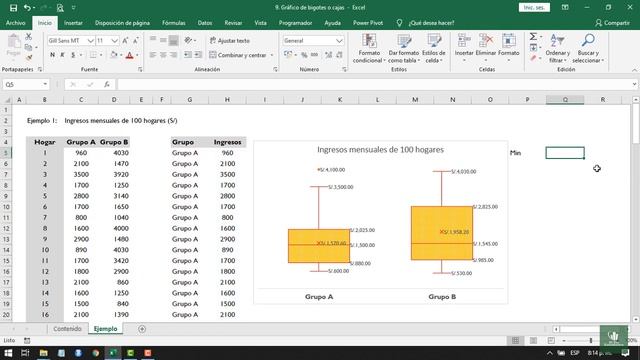Switch to Page Layout view icon

(x=533, y=340)
